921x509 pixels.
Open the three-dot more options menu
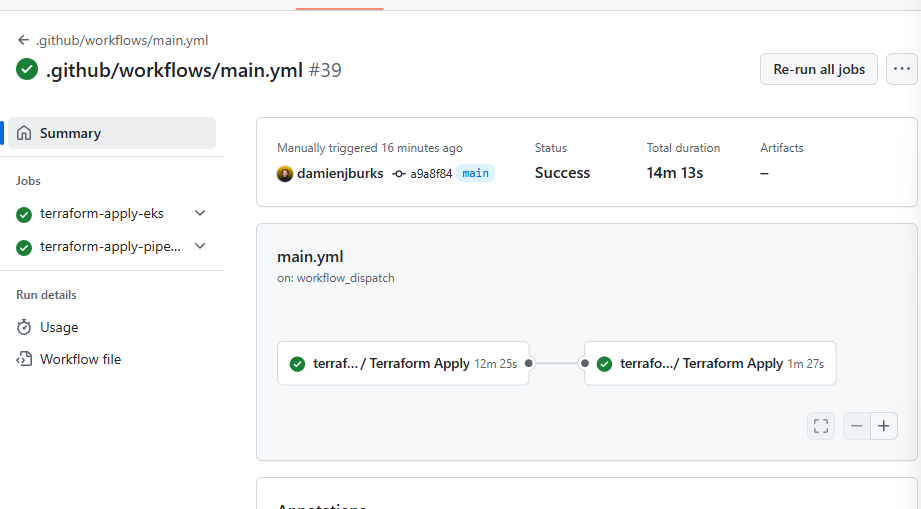pyautogui.click(x=902, y=69)
